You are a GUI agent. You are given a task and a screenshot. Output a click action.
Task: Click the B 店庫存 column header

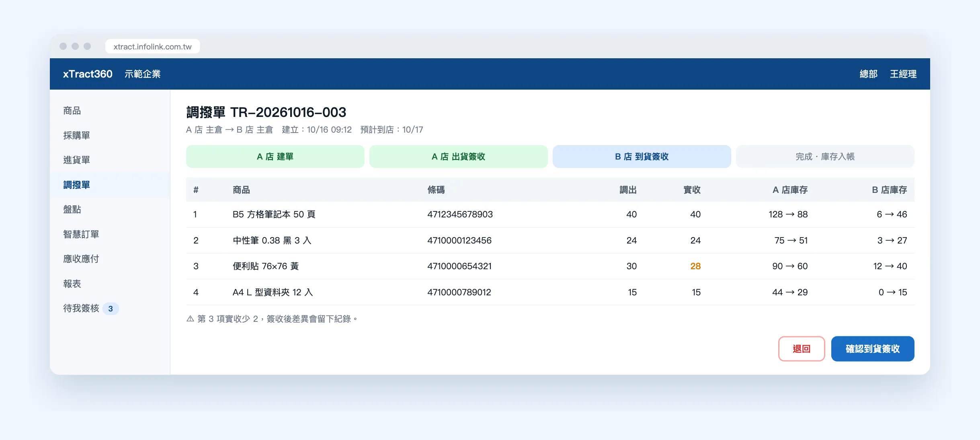coord(889,190)
